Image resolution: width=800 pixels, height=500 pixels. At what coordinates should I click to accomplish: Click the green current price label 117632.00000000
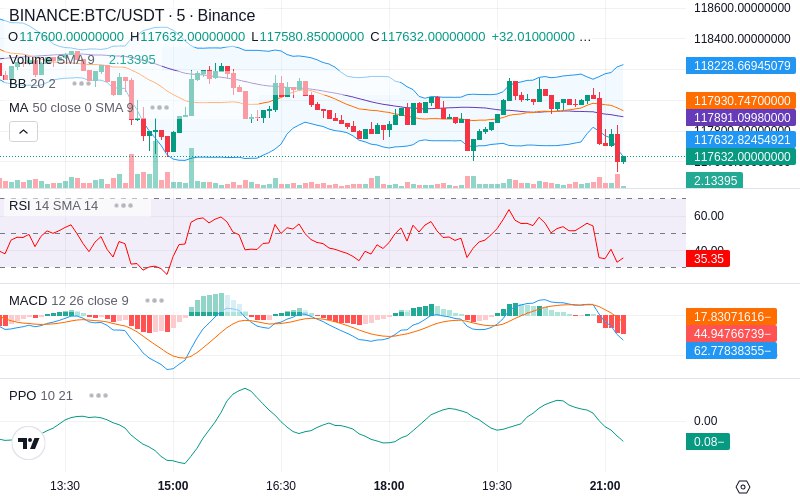(x=741, y=157)
